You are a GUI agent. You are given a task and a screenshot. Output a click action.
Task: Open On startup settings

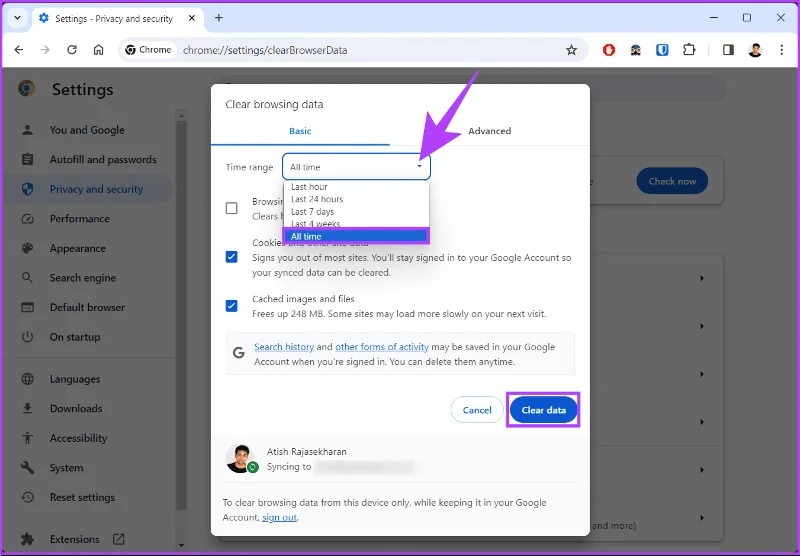pyautogui.click(x=74, y=337)
